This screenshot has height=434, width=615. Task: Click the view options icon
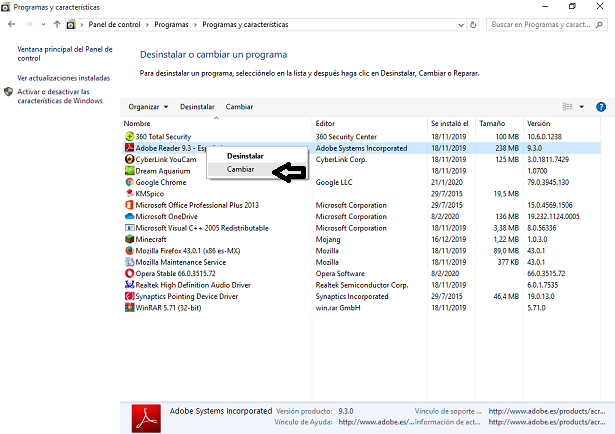click(567, 107)
